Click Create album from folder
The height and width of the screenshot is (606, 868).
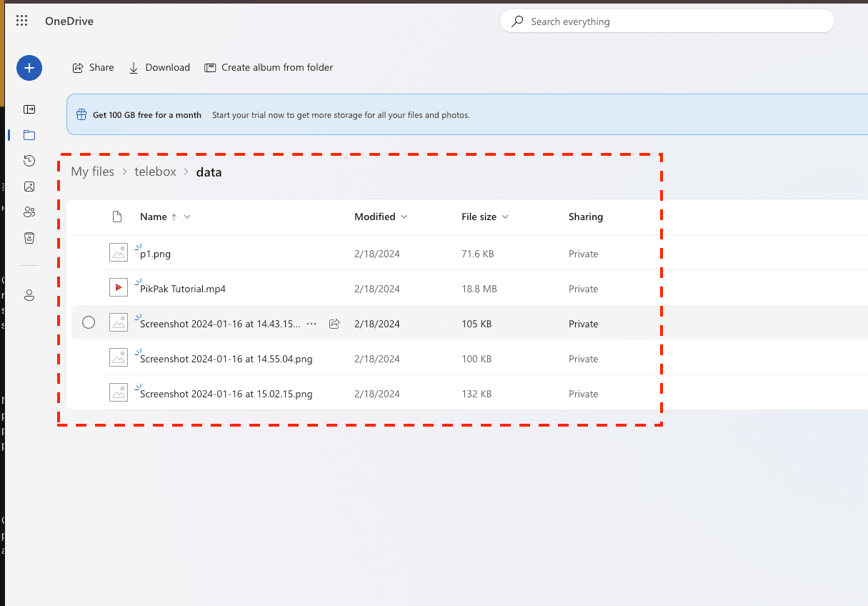click(269, 68)
